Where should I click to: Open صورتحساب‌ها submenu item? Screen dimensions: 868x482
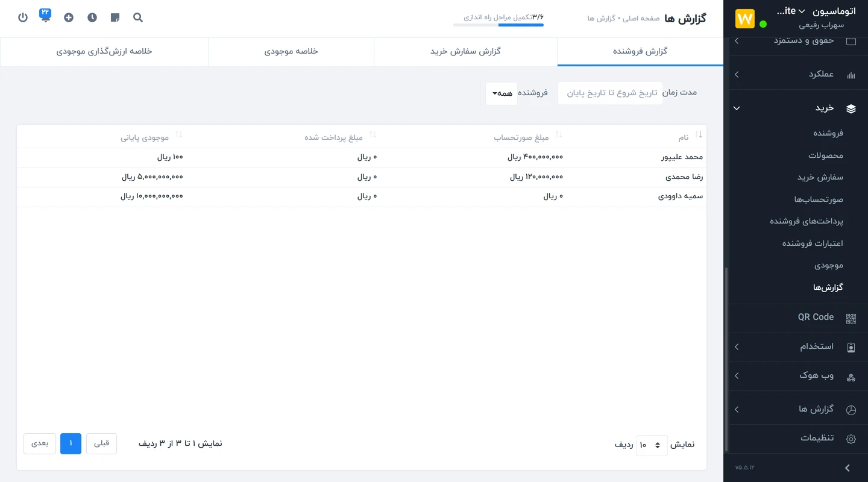pyautogui.click(x=819, y=199)
